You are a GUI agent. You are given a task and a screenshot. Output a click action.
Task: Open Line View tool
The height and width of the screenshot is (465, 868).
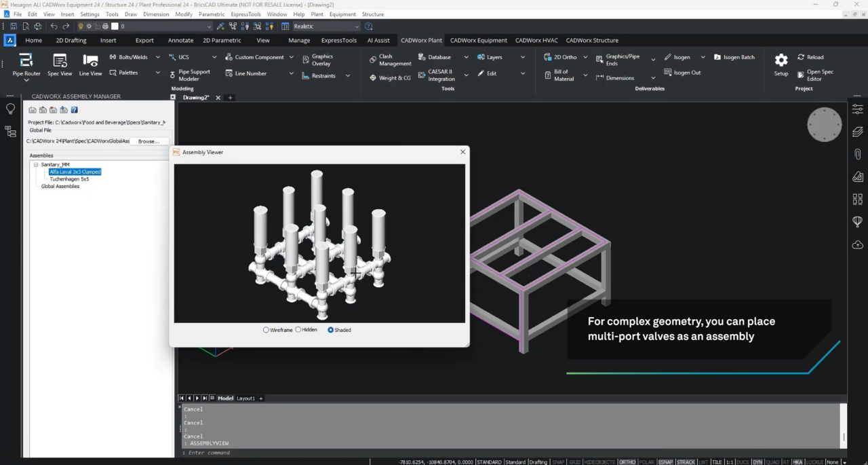(90, 64)
